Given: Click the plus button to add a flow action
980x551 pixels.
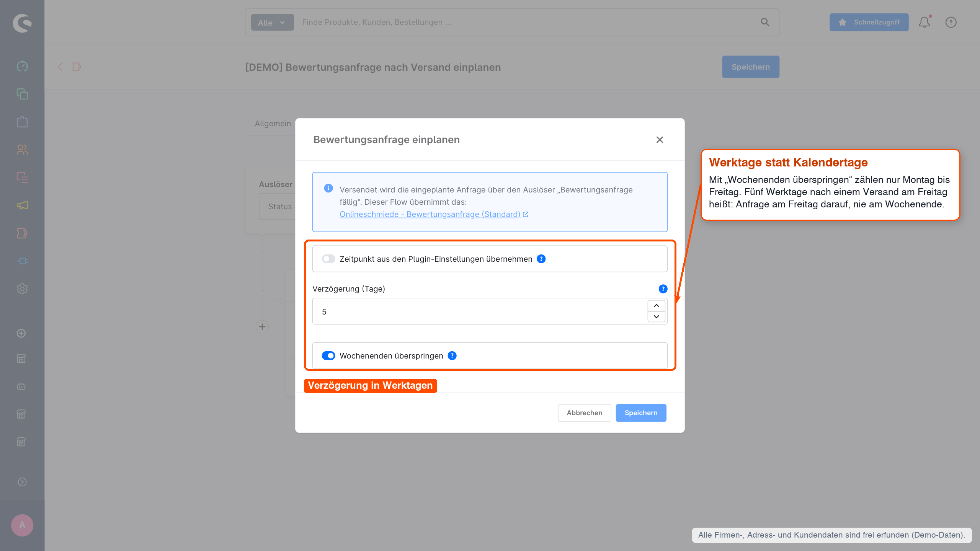Looking at the screenshot, I should pyautogui.click(x=262, y=327).
